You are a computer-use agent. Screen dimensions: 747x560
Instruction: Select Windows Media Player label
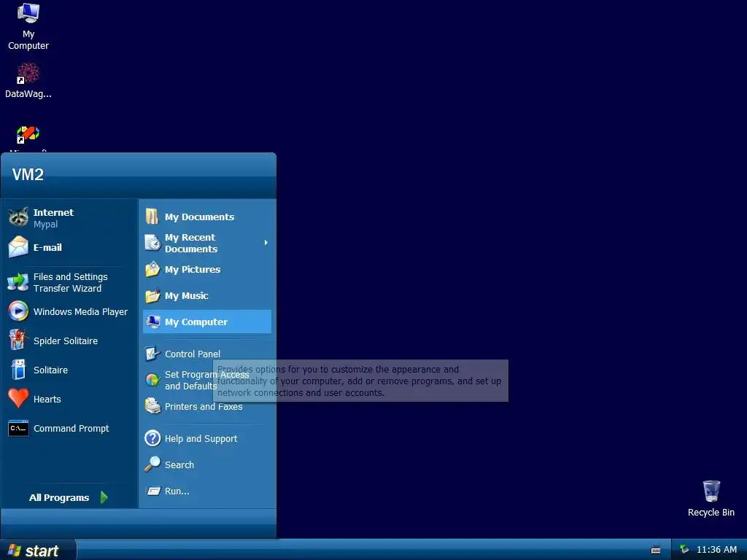(80, 312)
